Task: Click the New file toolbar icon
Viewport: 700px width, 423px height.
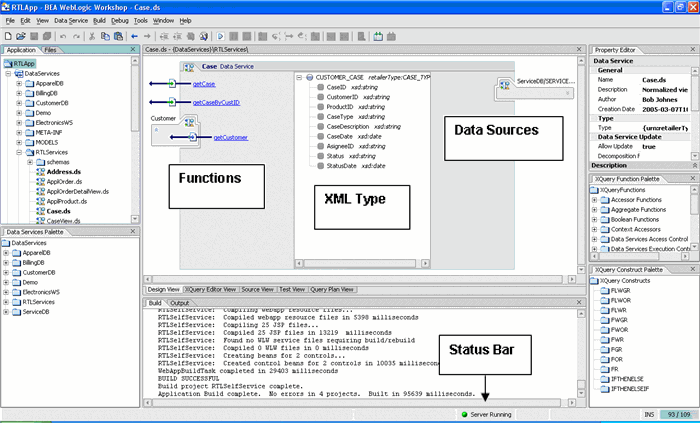Action: coord(8,37)
